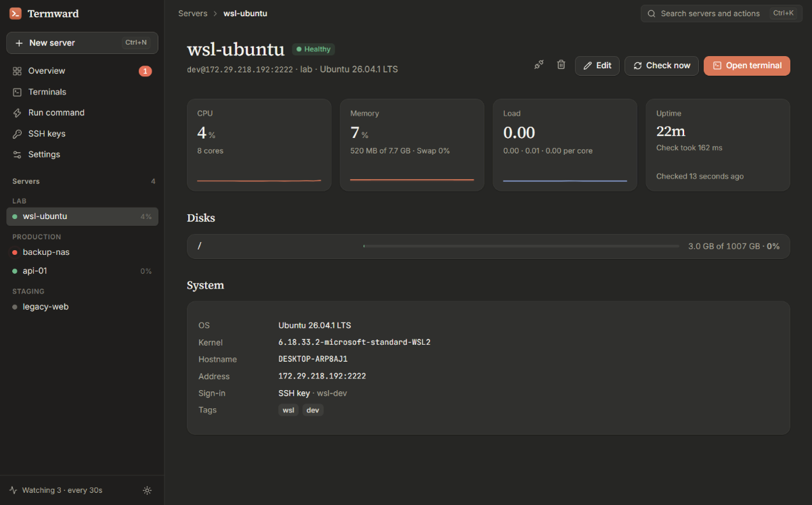Open Settings from the sidebar
This screenshot has width=812, height=505.
pyautogui.click(x=82, y=155)
